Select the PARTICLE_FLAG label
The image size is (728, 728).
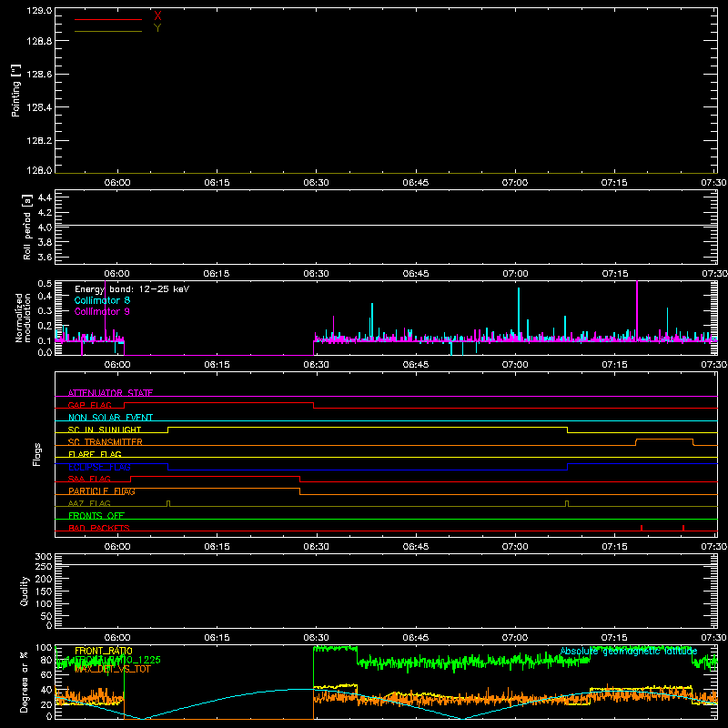(102, 491)
